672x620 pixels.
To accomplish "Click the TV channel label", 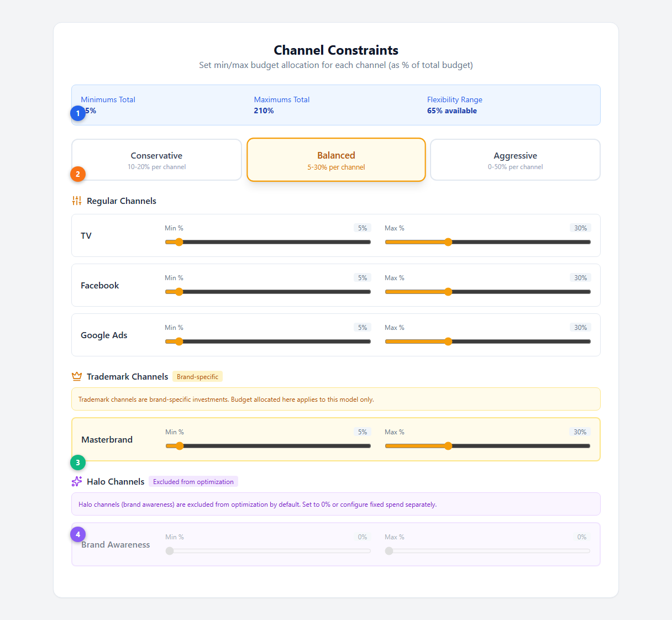I will click(86, 235).
